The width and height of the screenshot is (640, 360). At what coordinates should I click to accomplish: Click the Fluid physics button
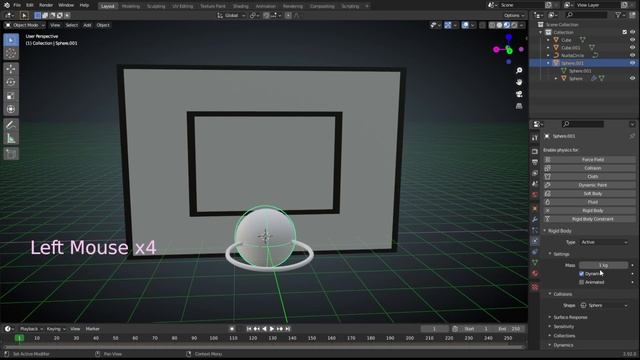coord(589,202)
